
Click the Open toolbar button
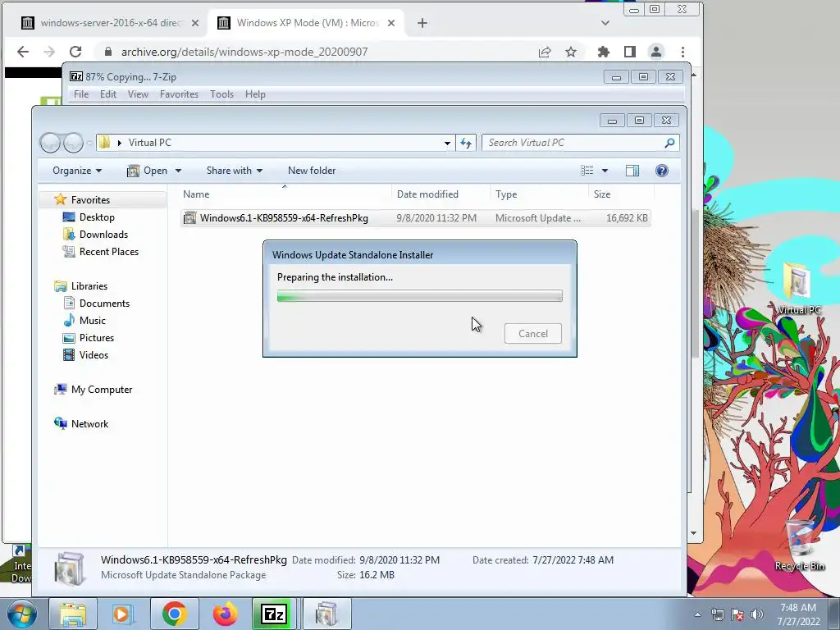pyautogui.click(x=148, y=171)
